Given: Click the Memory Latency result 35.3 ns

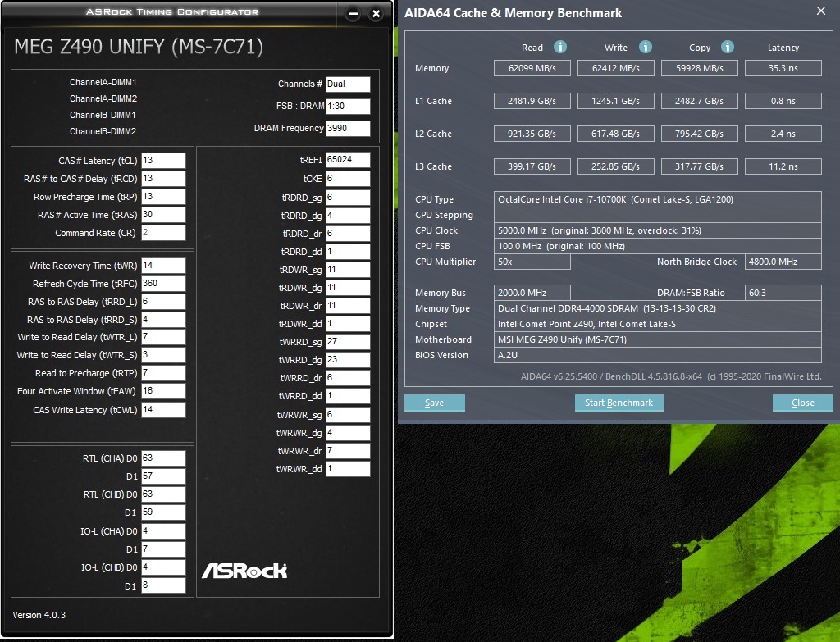Looking at the screenshot, I should pyautogui.click(x=783, y=68).
